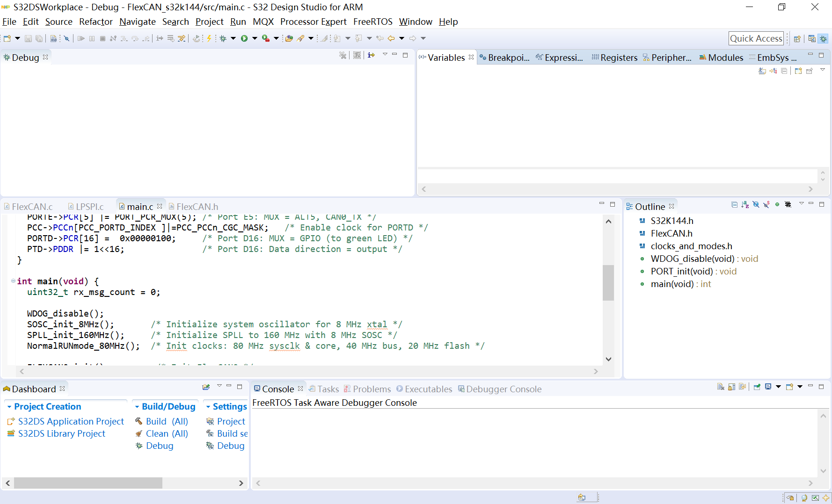
Task: Toggle Hide Fields in Outline toolbar
Action: point(756,205)
